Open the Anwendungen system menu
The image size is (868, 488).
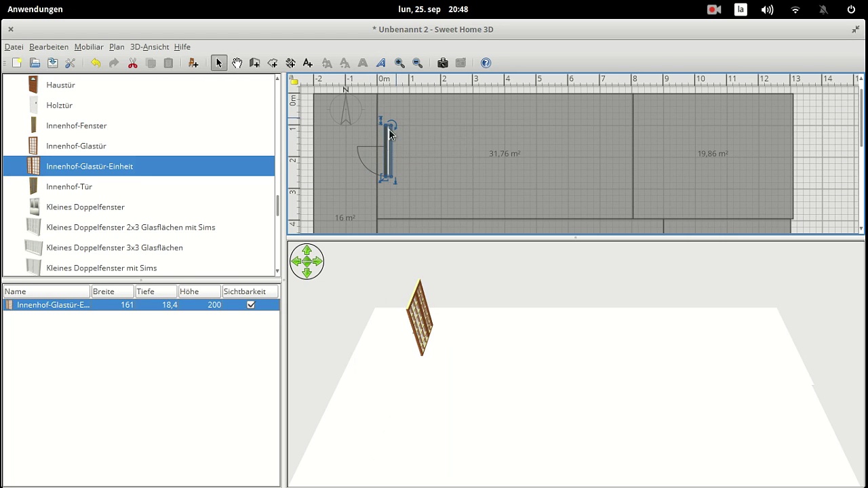point(35,9)
